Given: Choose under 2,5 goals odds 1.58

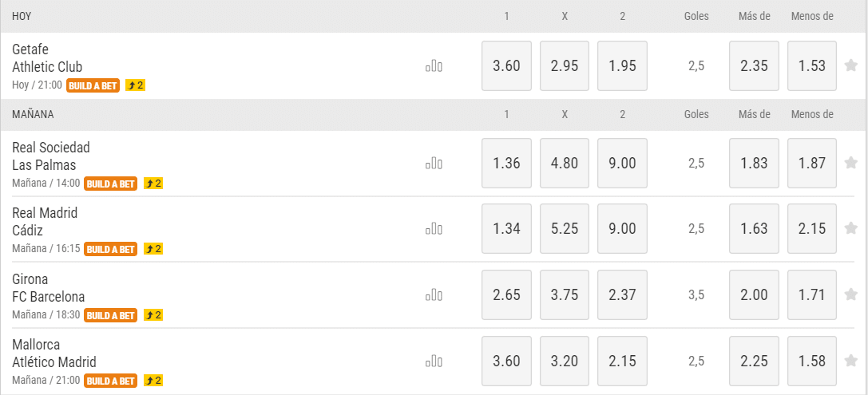Looking at the screenshot, I should click(x=812, y=361).
